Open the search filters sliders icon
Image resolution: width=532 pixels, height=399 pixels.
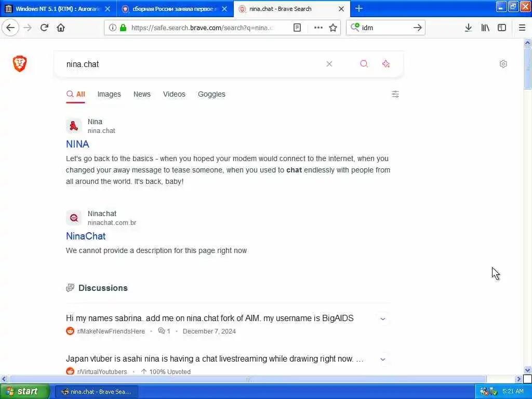395,94
